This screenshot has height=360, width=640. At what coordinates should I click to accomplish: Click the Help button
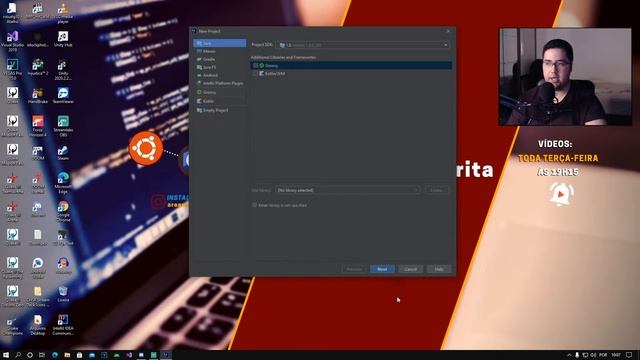coord(439,269)
